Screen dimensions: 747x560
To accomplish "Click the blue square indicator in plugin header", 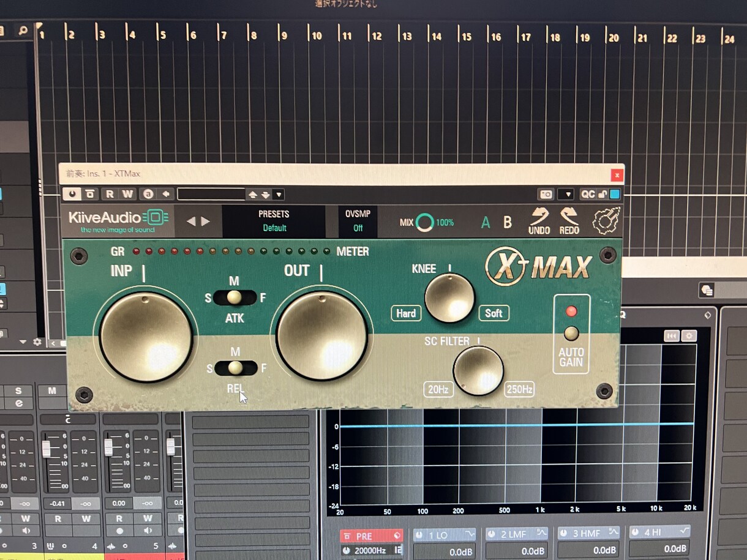I will (614, 194).
